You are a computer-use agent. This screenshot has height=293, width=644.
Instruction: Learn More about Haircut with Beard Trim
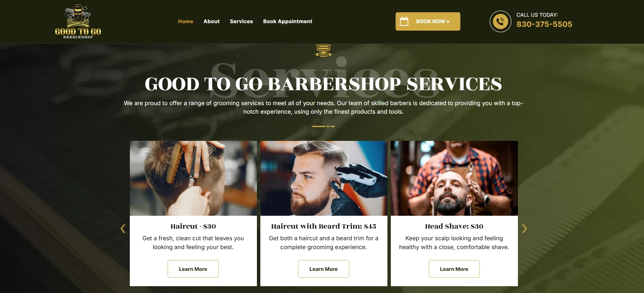(x=323, y=269)
